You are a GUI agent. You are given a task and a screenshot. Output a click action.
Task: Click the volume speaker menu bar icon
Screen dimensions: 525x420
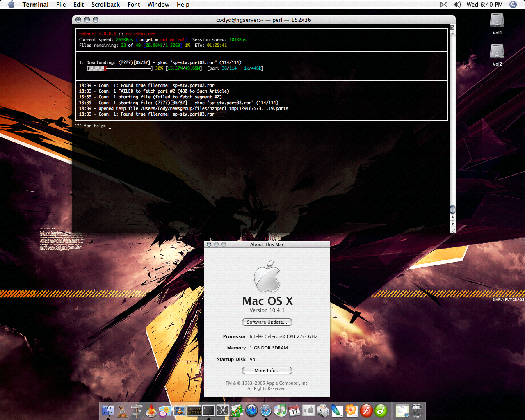click(457, 5)
